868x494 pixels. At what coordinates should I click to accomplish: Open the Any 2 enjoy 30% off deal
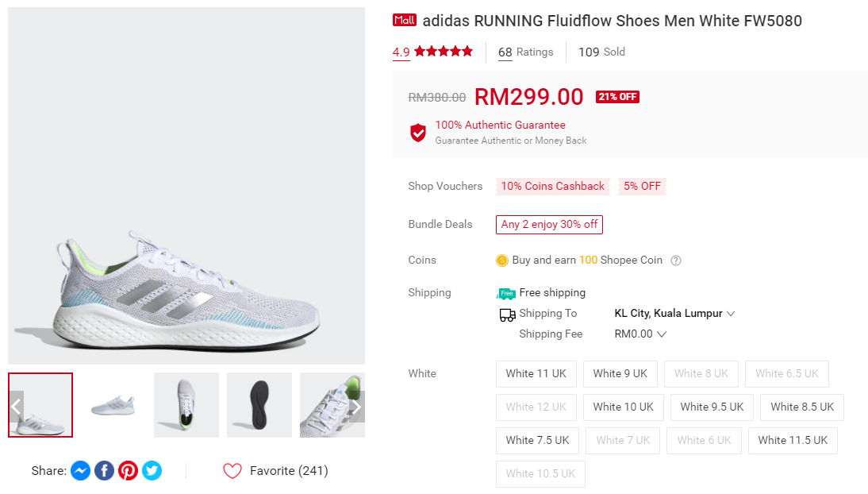pyautogui.click(x=549, y=225)
